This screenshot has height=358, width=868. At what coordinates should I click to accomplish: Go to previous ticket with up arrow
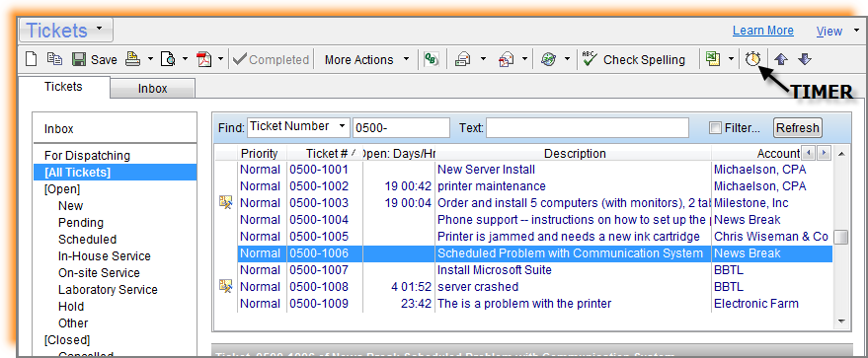[x=780, y=59]
